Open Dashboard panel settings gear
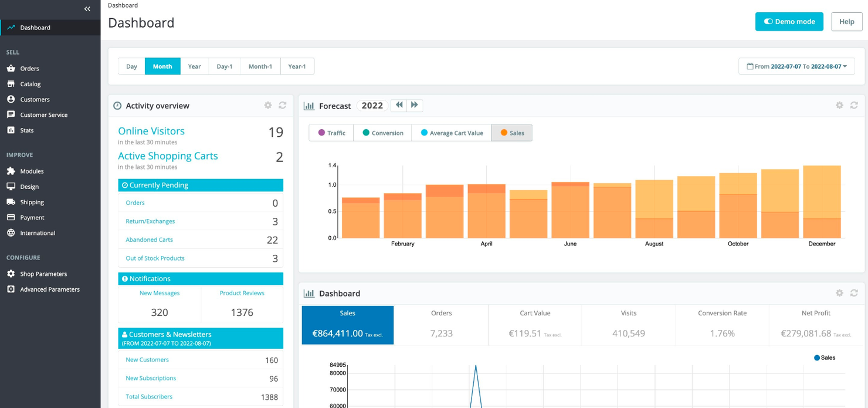The width and height of the screenshot is (868, 408). tap(839, 293)
